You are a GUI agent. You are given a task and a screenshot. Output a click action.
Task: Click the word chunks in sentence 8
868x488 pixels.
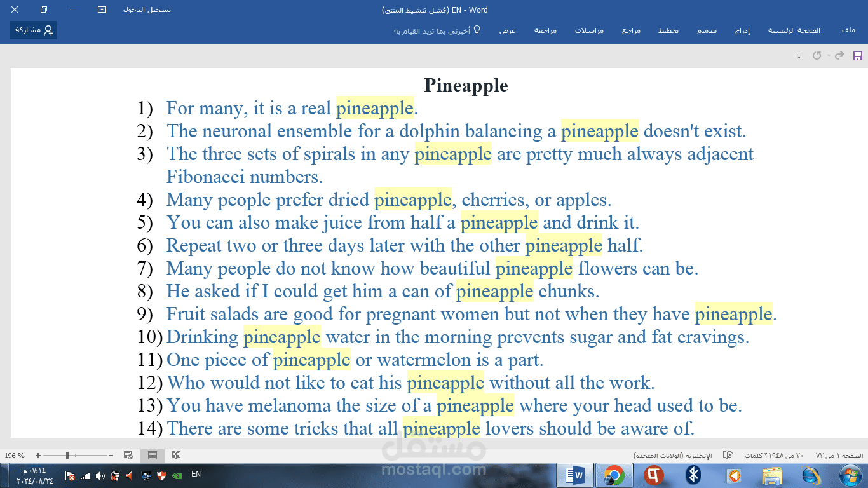pos(567,292)
